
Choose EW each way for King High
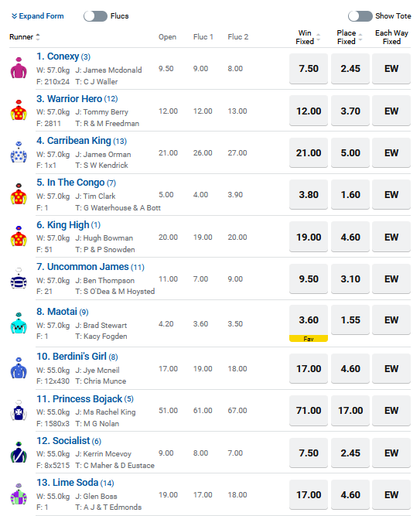point(391,237)
